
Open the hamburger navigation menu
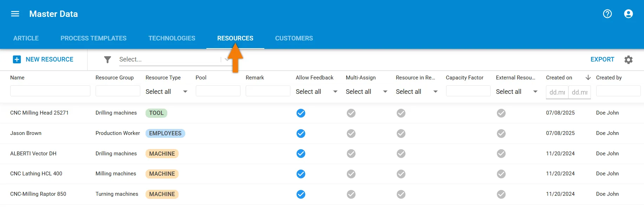15,14
